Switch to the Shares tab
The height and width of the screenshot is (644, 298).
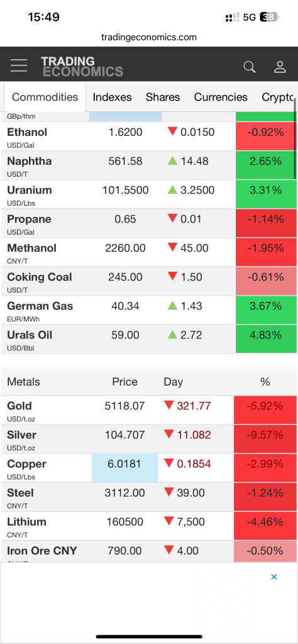163,97
